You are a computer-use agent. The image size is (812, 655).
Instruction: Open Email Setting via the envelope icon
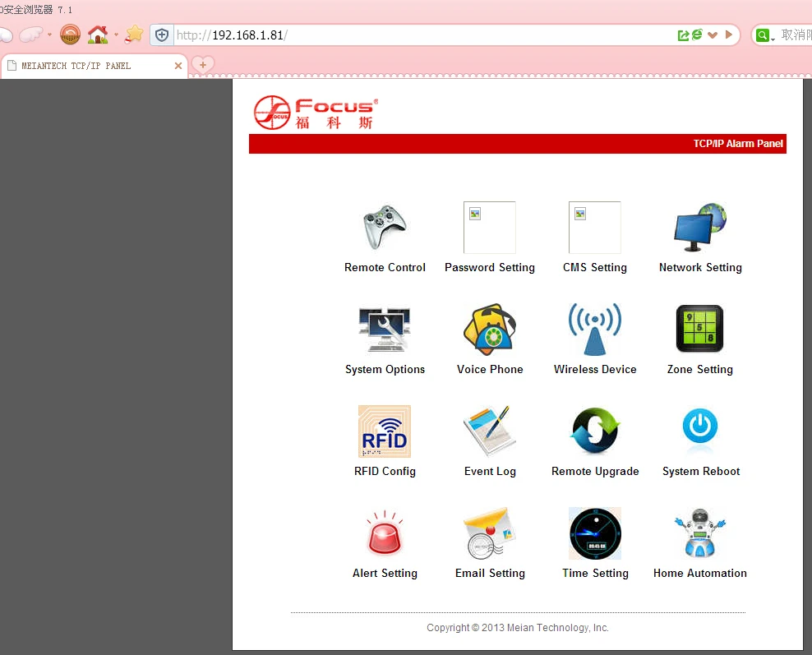pos(489,533)
